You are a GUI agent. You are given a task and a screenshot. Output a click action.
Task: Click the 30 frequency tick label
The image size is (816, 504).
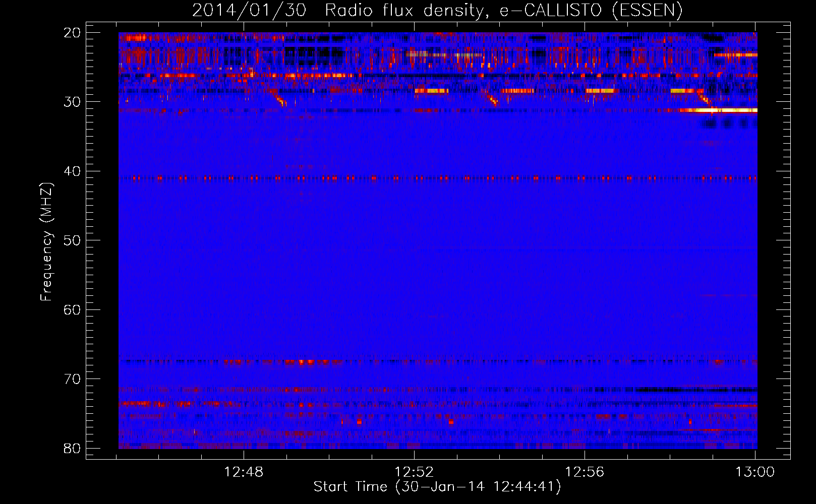click(72, 102)
